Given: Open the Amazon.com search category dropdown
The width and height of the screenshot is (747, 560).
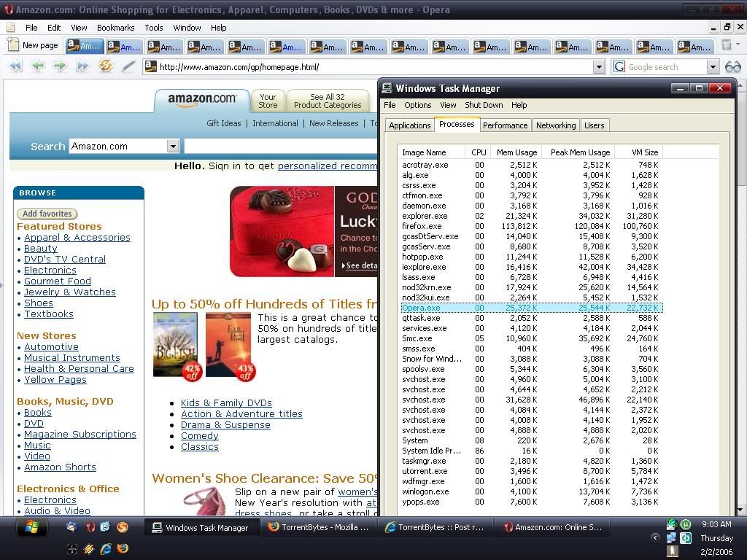Looking at the screenshot, I should pyautogui.click(x=173, y=146).
